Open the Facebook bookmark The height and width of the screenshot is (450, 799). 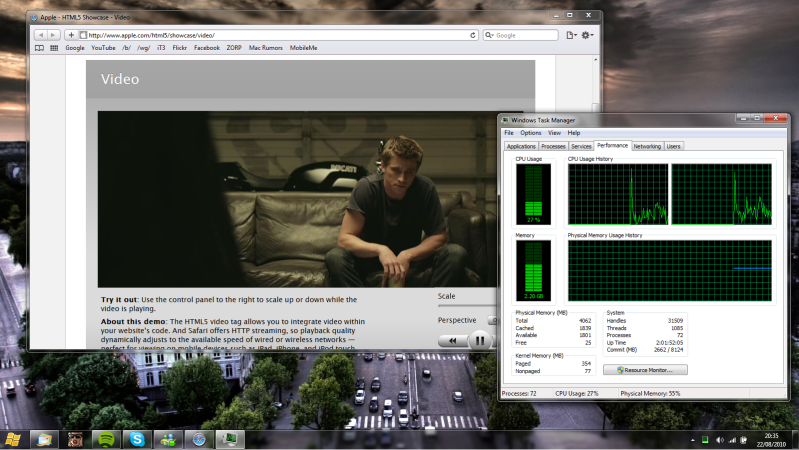tap(206, 48)
